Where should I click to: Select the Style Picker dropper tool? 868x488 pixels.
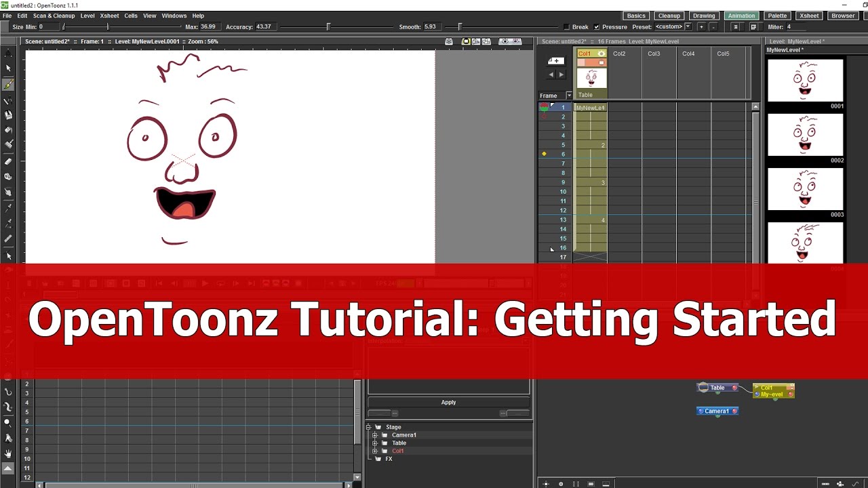click(8, 207)
